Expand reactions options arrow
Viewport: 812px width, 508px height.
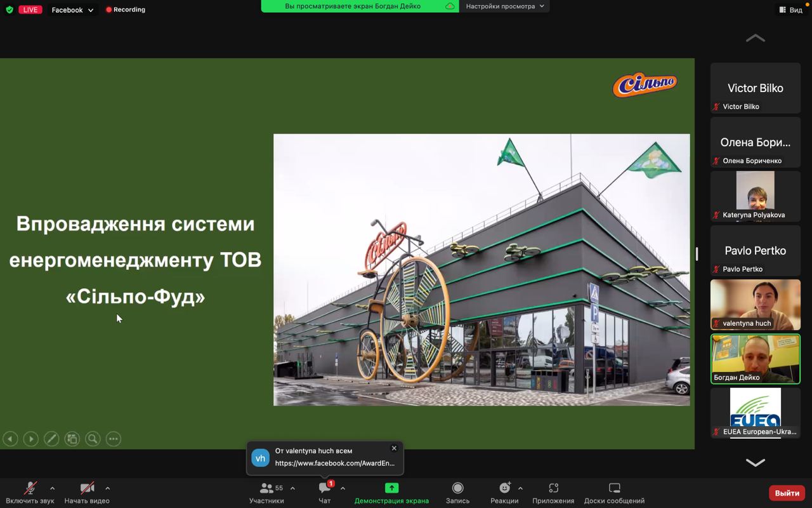[520, 488]
